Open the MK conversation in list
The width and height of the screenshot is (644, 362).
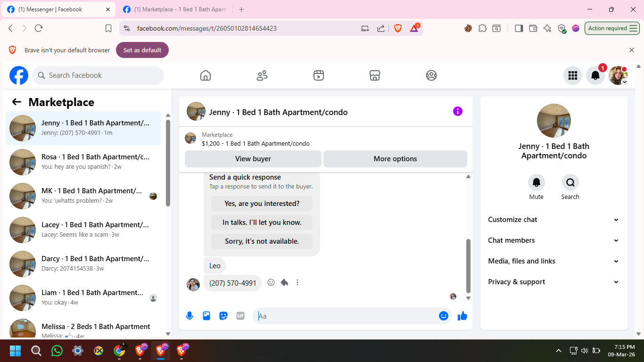[83, 196]
